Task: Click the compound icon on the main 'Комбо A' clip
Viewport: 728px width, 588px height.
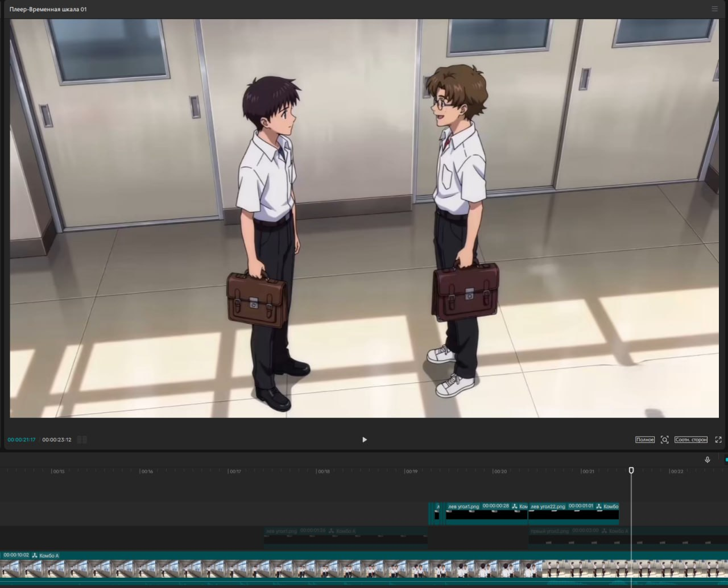Action: [x=35, y=556]
